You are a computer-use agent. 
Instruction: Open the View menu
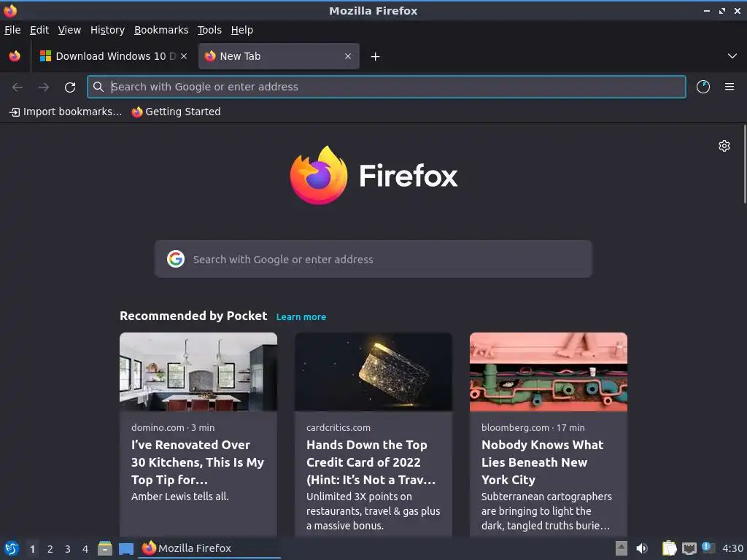point(69,30)
